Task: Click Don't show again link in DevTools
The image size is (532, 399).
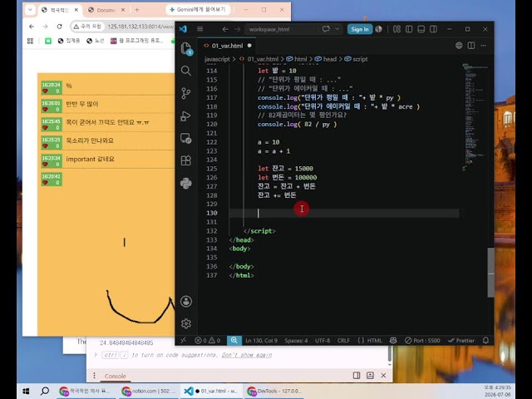Action: (247, 355)
